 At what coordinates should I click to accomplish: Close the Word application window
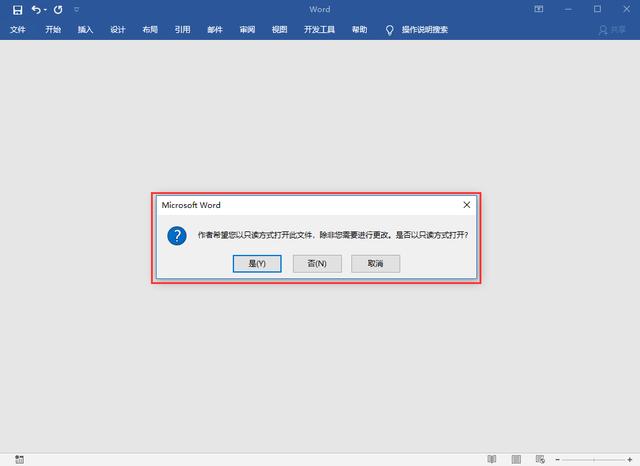(x=627, y=9)
